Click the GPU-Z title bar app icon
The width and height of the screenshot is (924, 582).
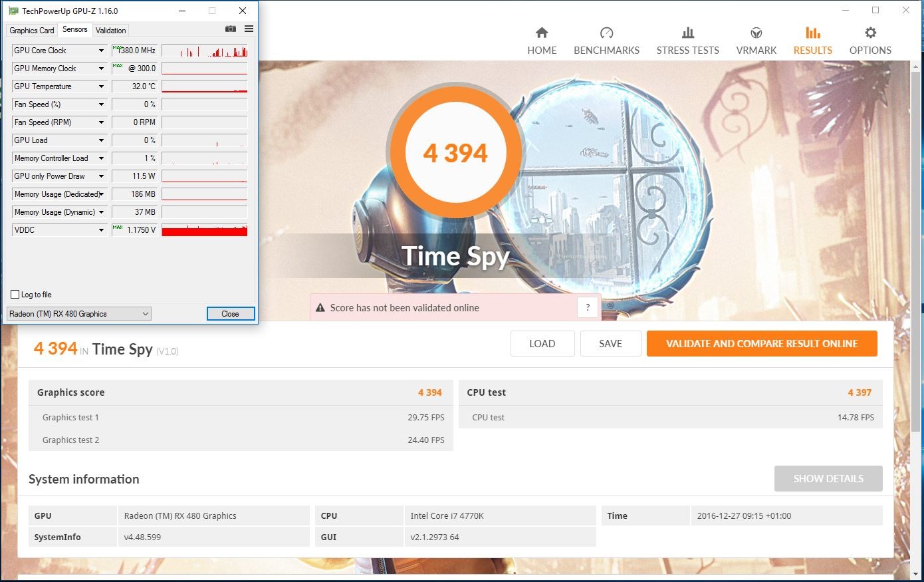click(13, 11)
